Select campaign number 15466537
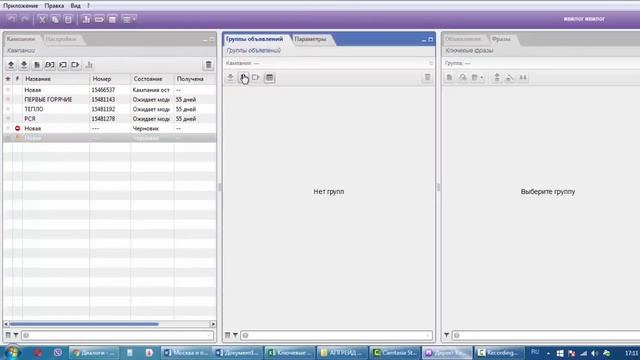640x360 pixels. (103, 90)
